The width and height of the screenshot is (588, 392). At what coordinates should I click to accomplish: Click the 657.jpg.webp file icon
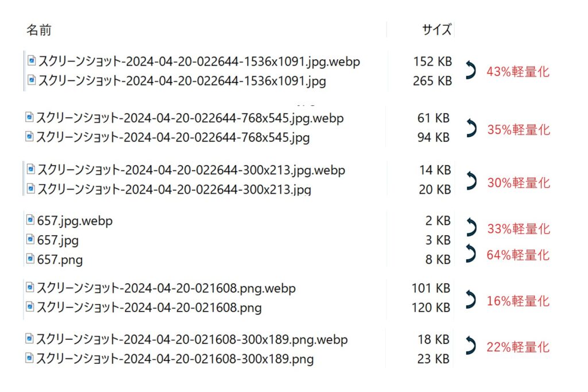click(30, 220)
